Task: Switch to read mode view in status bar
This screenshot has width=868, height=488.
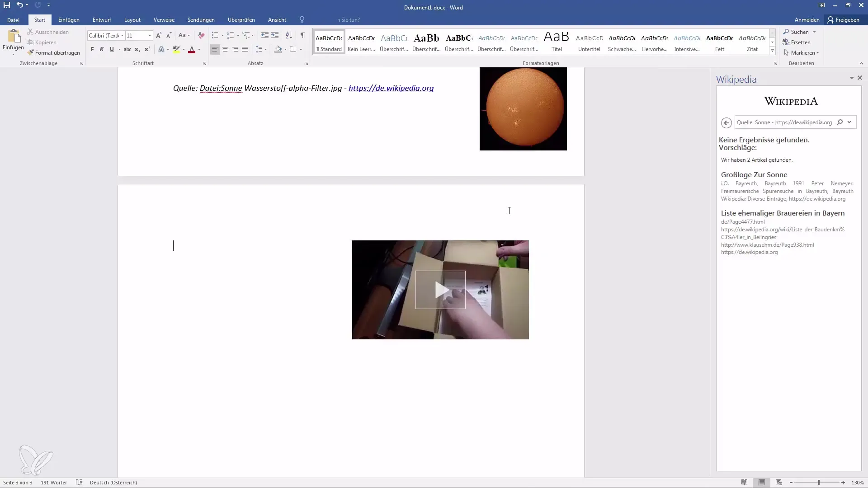Action: 744,483
